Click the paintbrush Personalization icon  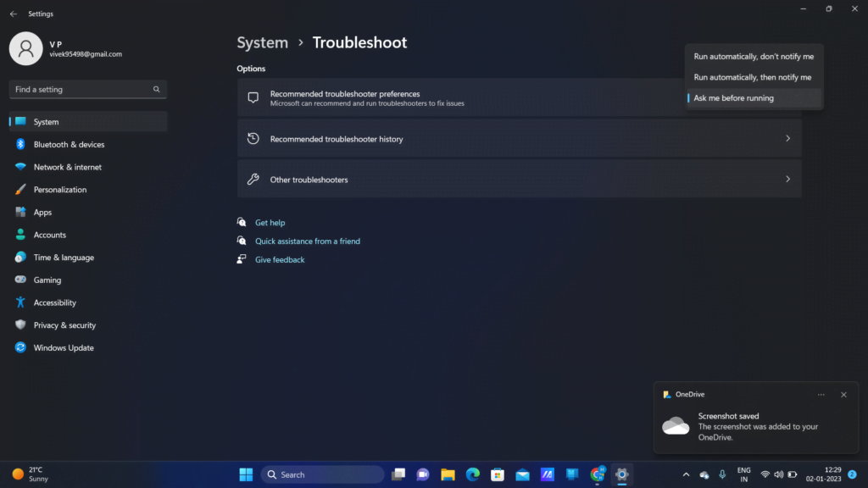pyautogui.click(x=20, y=189)
